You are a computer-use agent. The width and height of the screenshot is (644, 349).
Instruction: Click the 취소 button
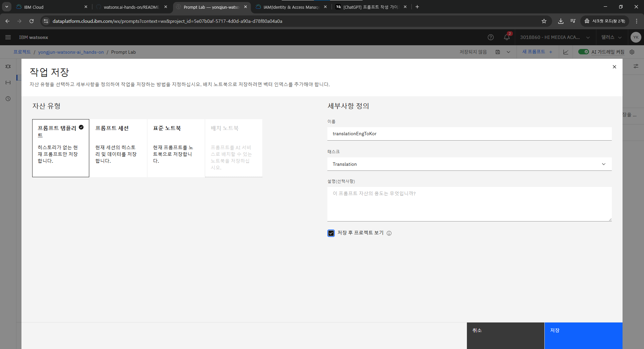click(x=505, y=336)
